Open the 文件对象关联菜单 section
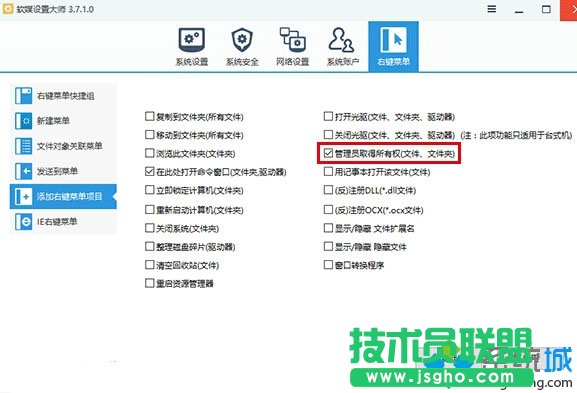Viewport: 577px width, 393px height. pyautogui.click(x=63, y=146)
